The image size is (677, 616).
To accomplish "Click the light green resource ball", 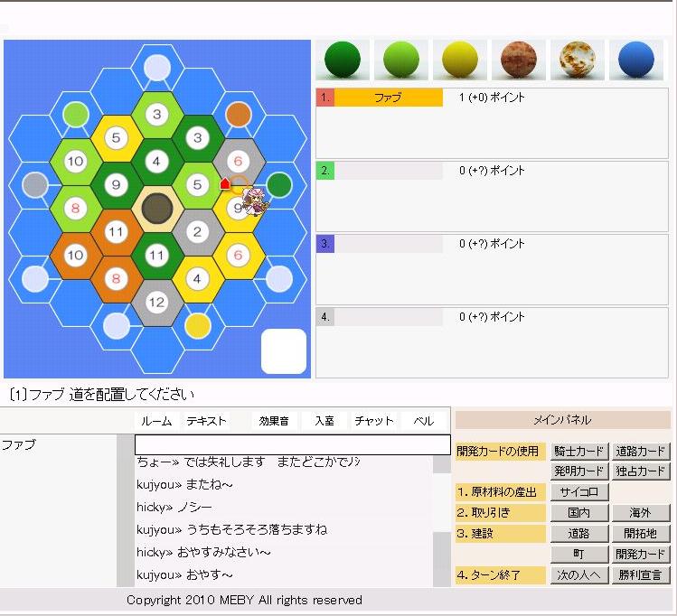I will 400,60.
